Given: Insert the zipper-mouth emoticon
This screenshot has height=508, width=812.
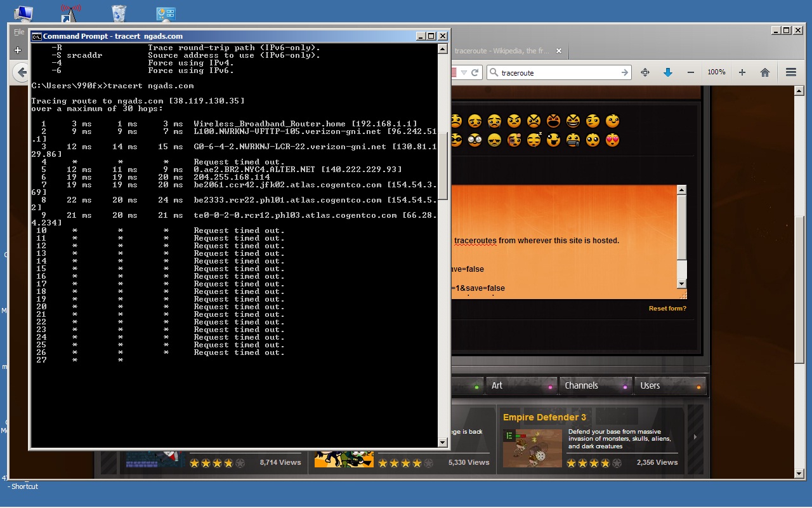Looking at the screenshot, I should click(573, 140).
